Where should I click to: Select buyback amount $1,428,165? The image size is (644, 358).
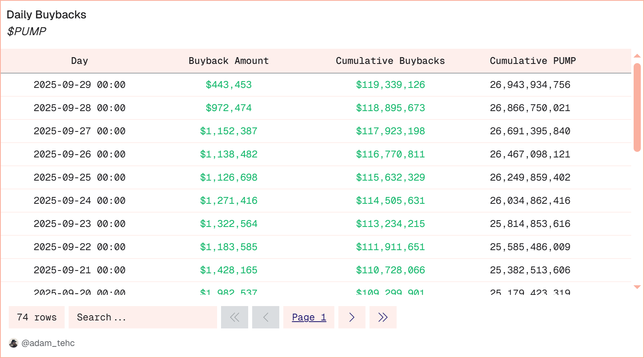[229, 270]
